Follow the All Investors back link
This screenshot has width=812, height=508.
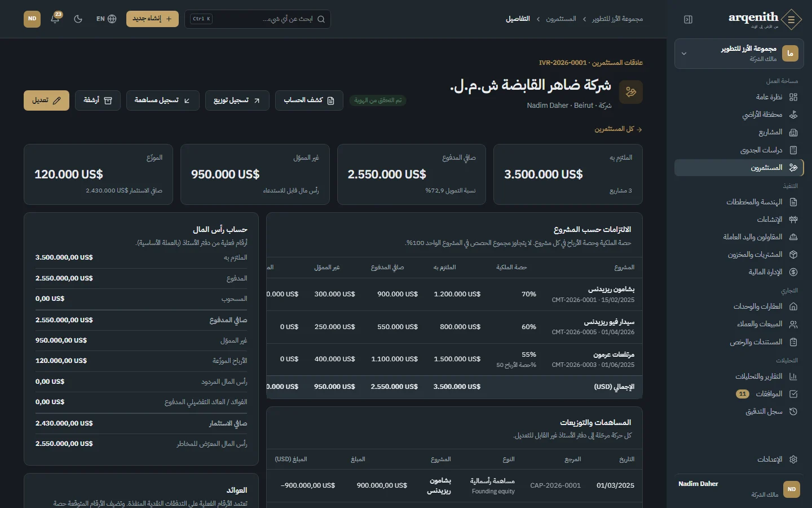618,129
